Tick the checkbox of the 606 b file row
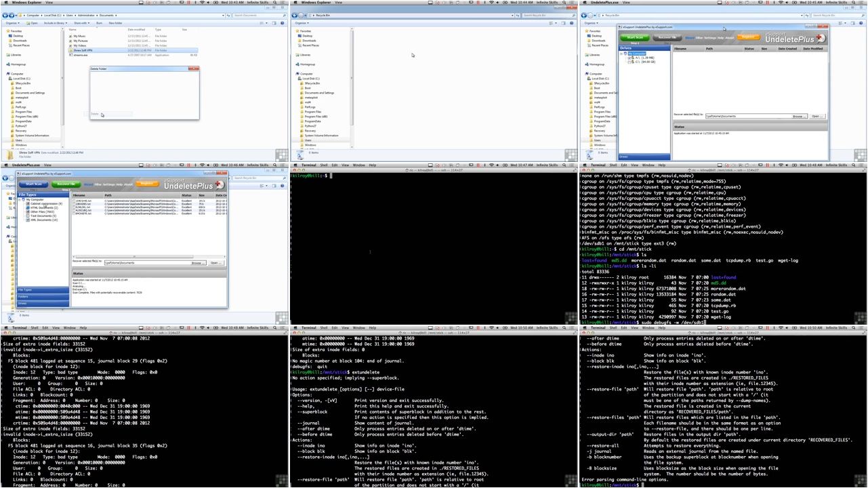 (74, 207)
